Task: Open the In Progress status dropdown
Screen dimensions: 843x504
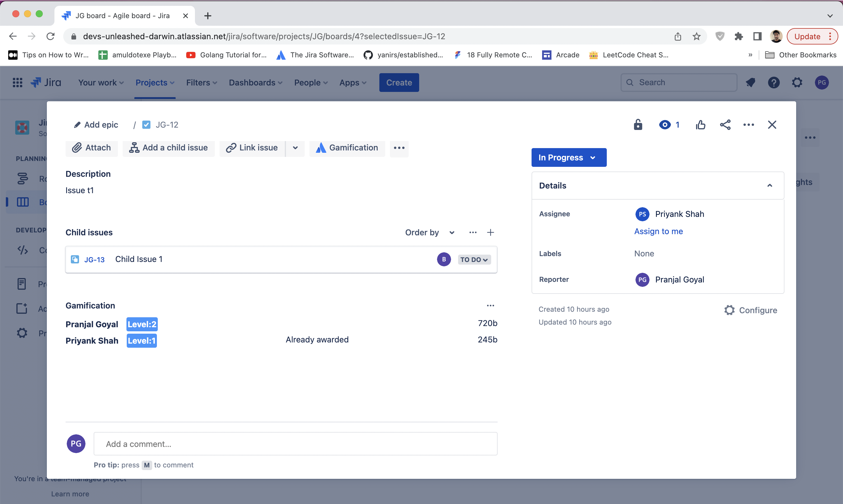Action: 568,157
